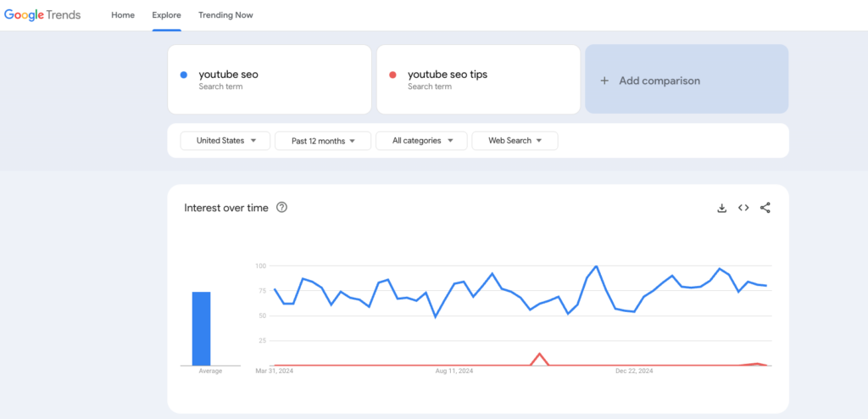Click the Add comparison button
Viewport: 868px width, 419px height.
[687, 79]
